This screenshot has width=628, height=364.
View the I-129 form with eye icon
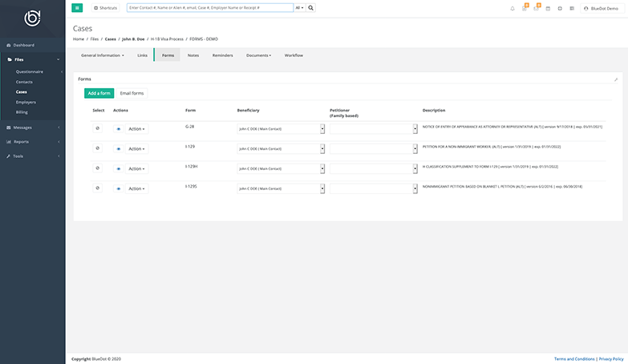click(x=118, y=149)
